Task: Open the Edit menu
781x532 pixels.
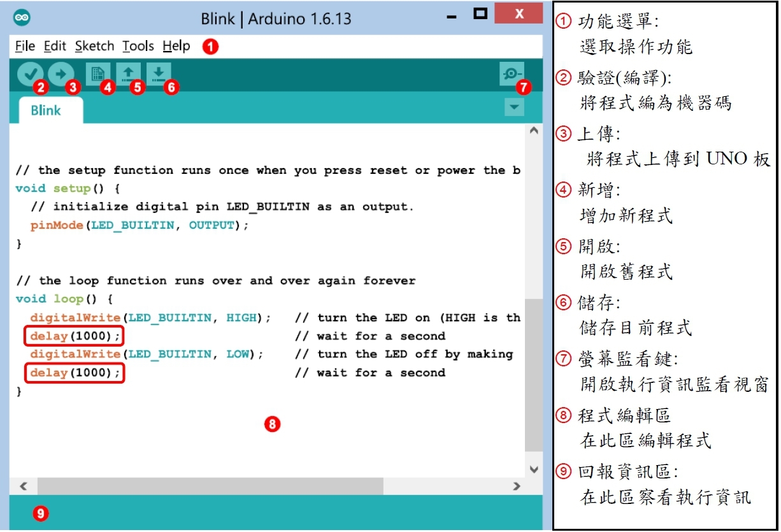Action: [x=55, y=46]
